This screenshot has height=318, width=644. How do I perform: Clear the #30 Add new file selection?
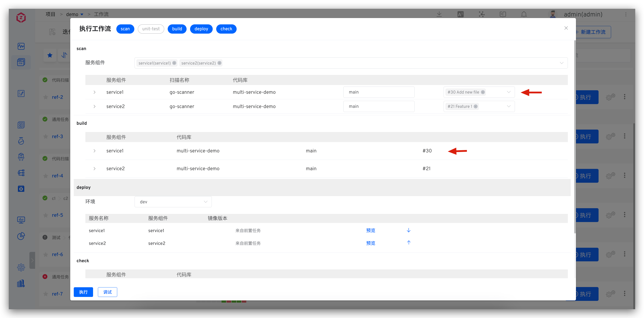[x=483, y=92]
